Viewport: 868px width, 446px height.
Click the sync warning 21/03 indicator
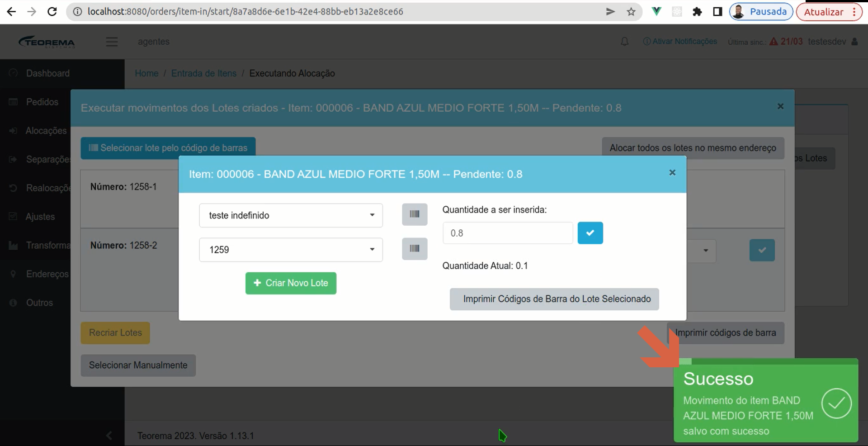(x=786, y=42)
